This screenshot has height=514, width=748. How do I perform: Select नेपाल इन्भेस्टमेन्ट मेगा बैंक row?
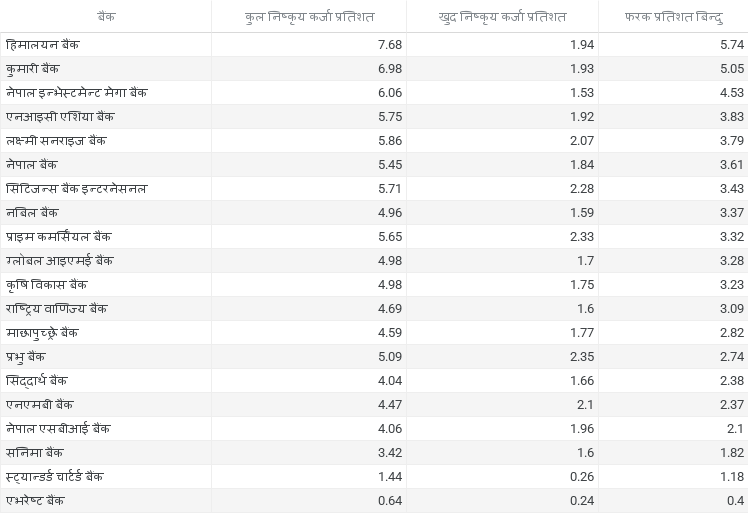coord(374,93)
